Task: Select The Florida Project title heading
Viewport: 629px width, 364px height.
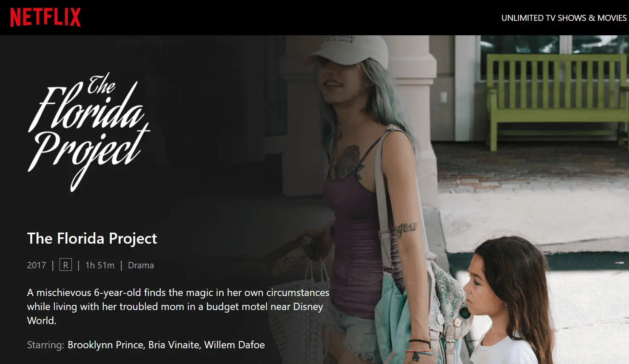Action: pos(92,239)
